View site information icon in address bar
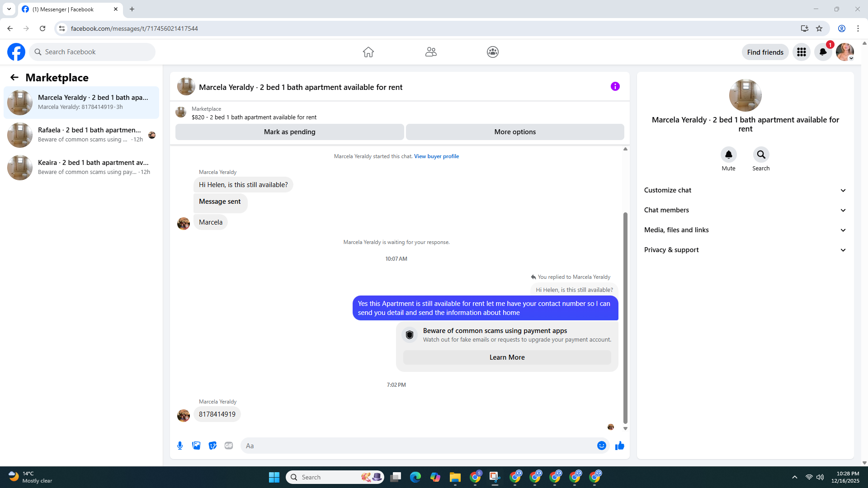This screenshot has height=488, width=868. (x=62, y=28)
